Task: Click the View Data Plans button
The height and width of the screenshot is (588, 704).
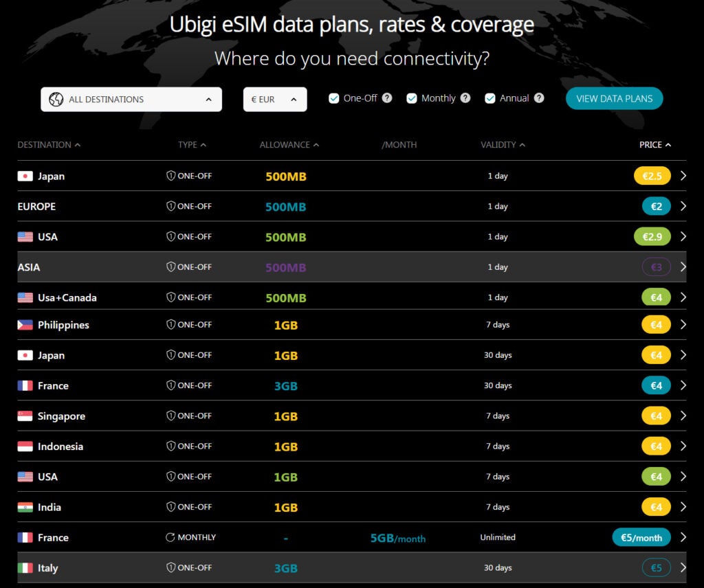Action: tap(614, 98)
